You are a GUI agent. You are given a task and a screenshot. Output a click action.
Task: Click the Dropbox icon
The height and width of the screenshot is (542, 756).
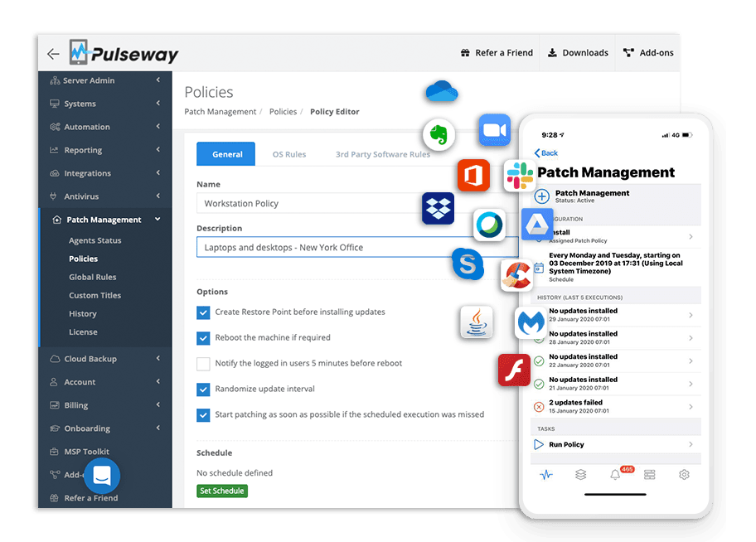[438, 208]
